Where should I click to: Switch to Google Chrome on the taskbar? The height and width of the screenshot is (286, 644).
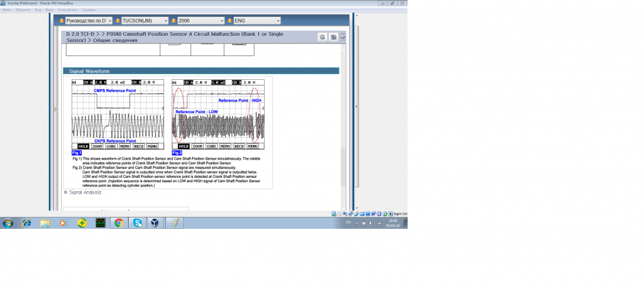pyautogui.click(x=119, y=223)
